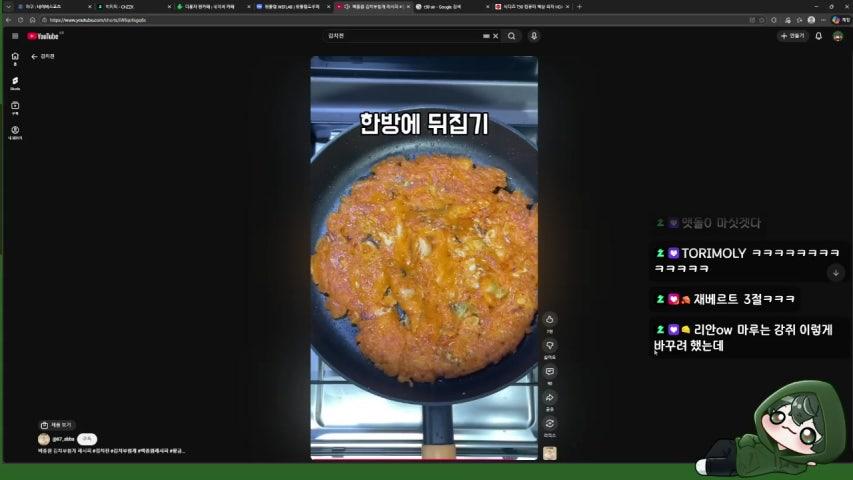Image resolution: width=853 pixels, height=480 pixels.
Task: Like the Short with thumbs-up button
Action: point(549,319)
